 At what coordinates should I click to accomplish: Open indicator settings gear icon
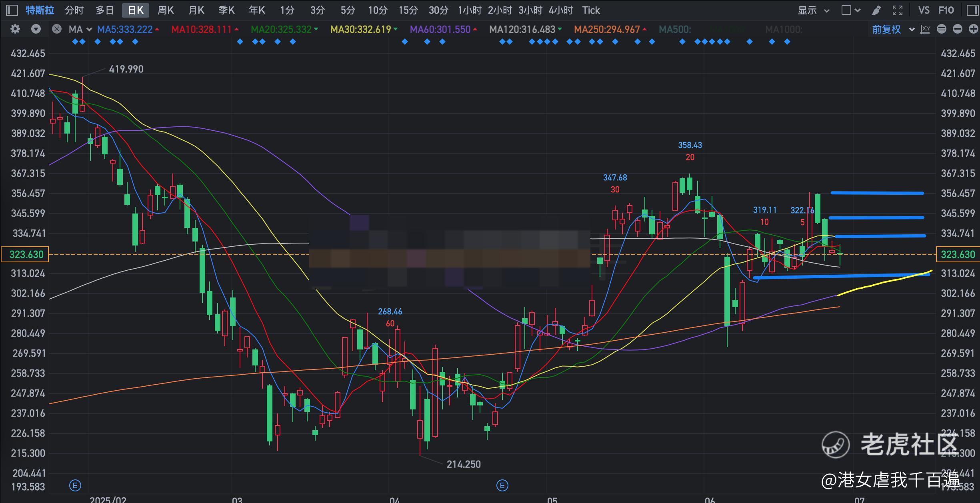15,29
